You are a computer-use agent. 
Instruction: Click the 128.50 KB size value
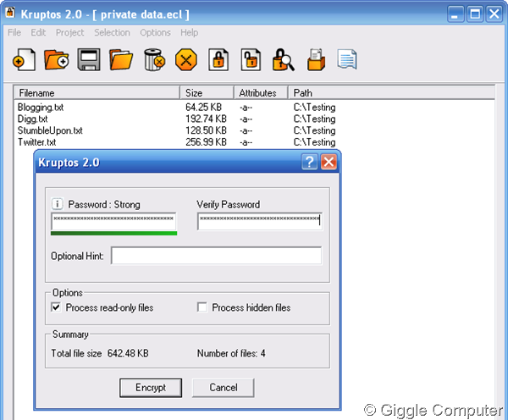pyautogui.click(x=206, y=130)
